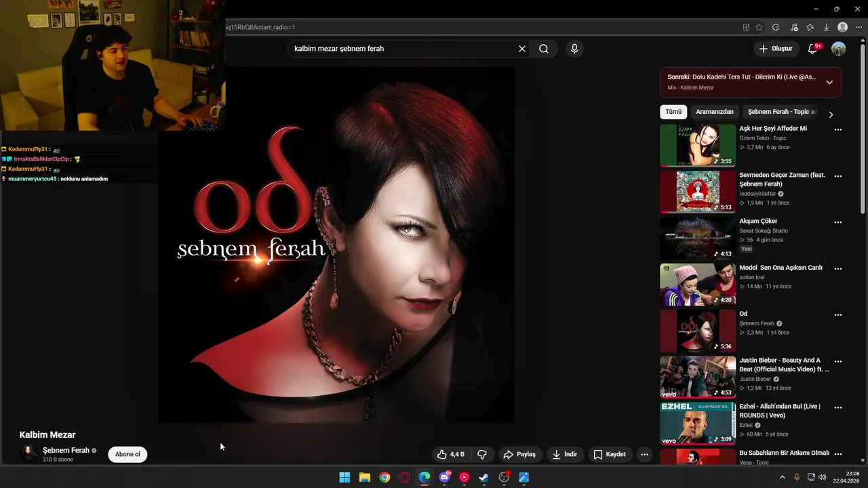Save the video with Kaydet

610,454
